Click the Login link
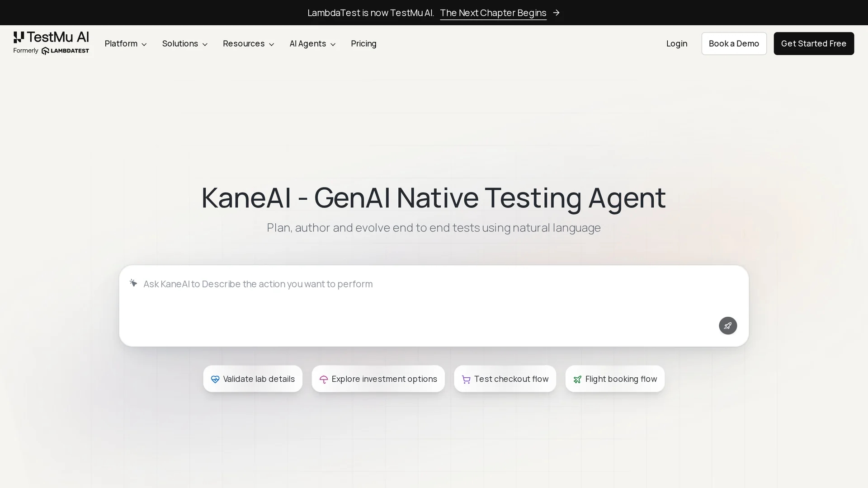868x488 pixels. pos(677,43)
